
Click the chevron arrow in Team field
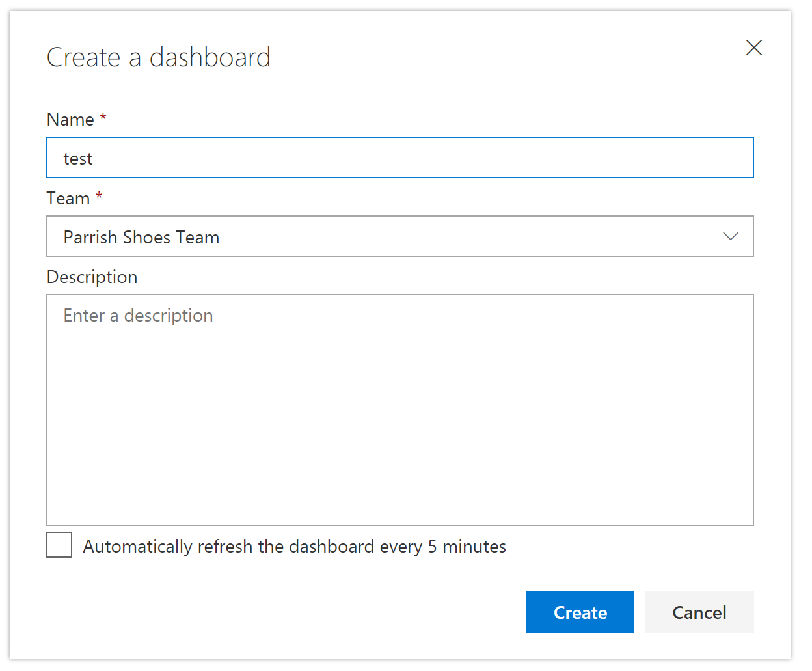(x=730, y=236)
